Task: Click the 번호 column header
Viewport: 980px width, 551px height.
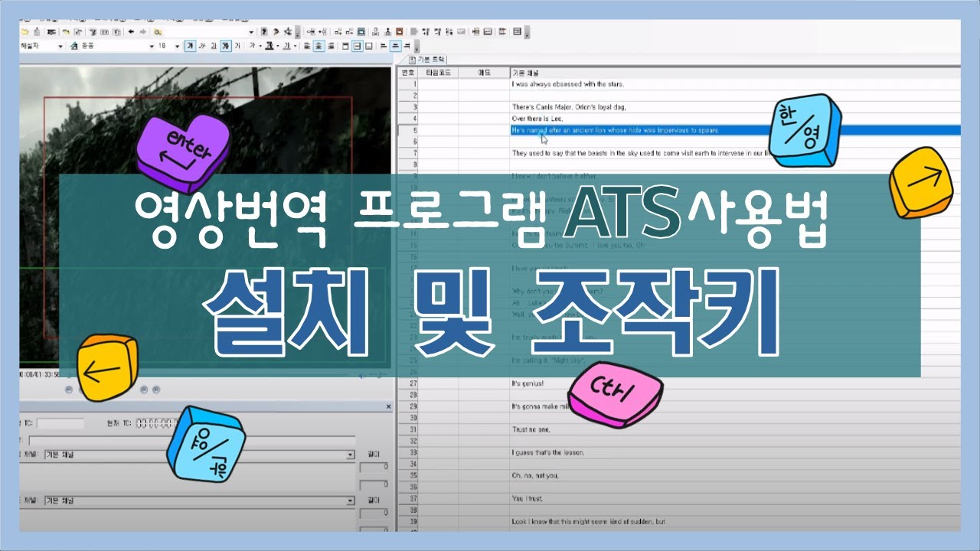Action: (407, 73)
